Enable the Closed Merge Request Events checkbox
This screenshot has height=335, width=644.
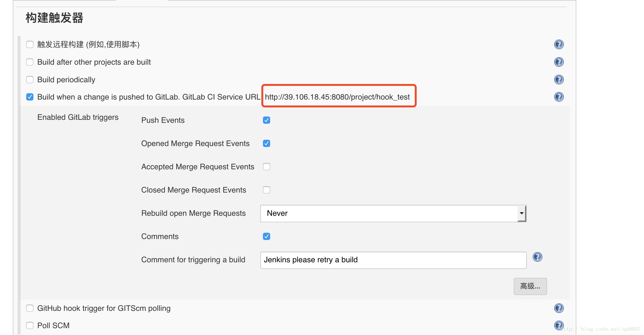click(267, 190)
